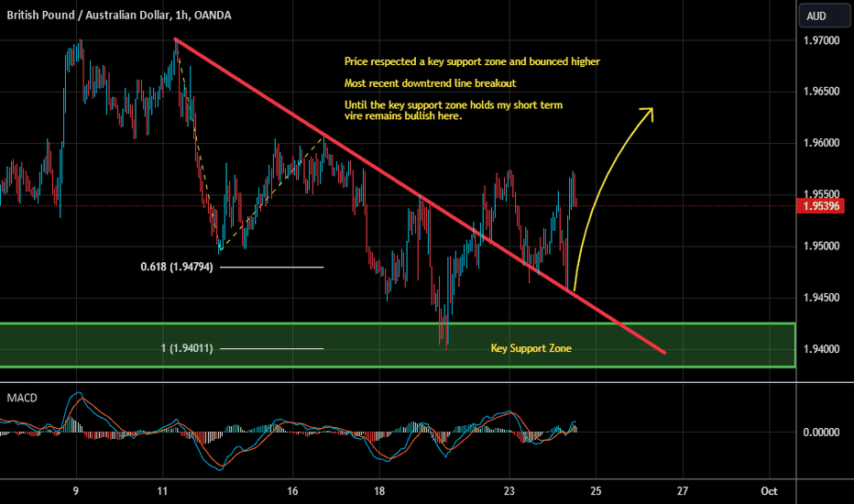Click the date label 27 on time axis

tap(683, 491)
